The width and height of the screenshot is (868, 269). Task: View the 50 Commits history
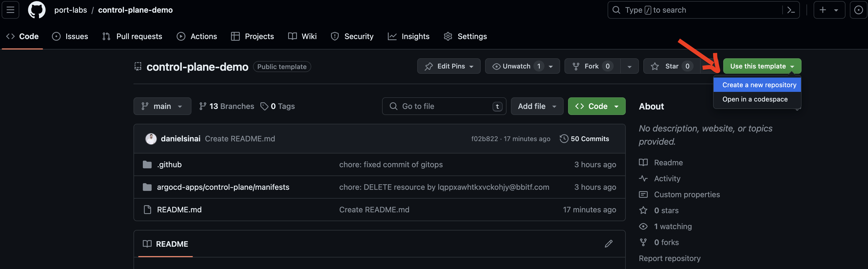pos(584,139)
